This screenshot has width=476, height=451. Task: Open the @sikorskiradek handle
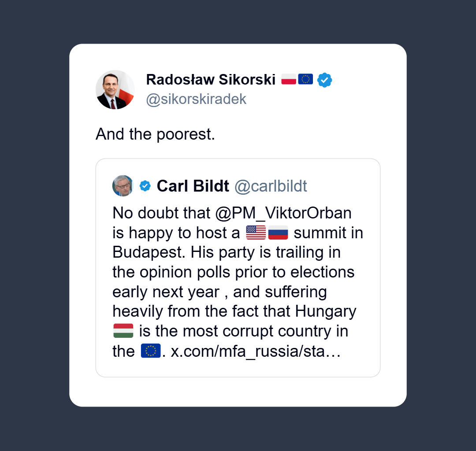196,99
